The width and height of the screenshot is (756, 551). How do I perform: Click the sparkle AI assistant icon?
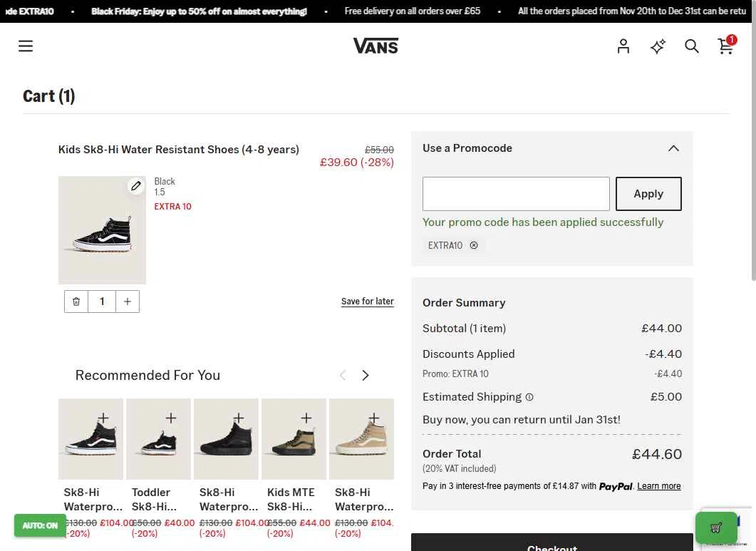[x=658, y=46]
